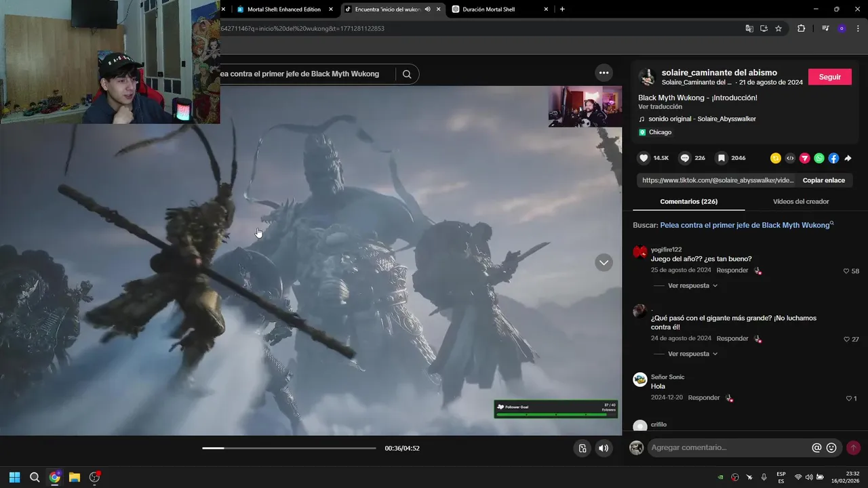Share the video on Facebook
This screenshot has height=488, width=868.
833,158
